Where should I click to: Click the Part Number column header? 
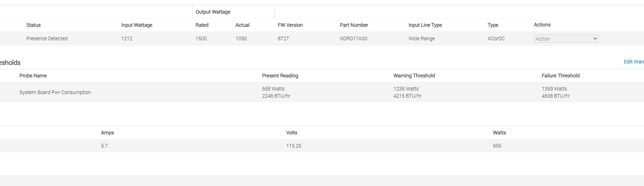tap(354, 25)
